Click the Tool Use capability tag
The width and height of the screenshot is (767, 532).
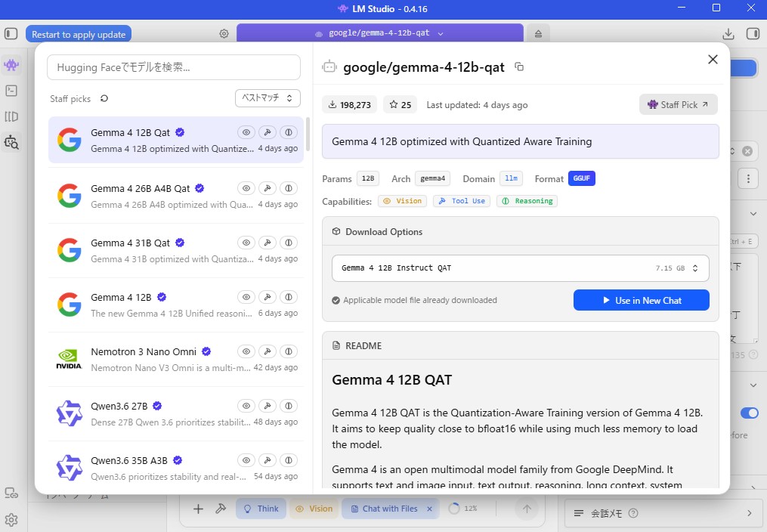click(462, 201)
